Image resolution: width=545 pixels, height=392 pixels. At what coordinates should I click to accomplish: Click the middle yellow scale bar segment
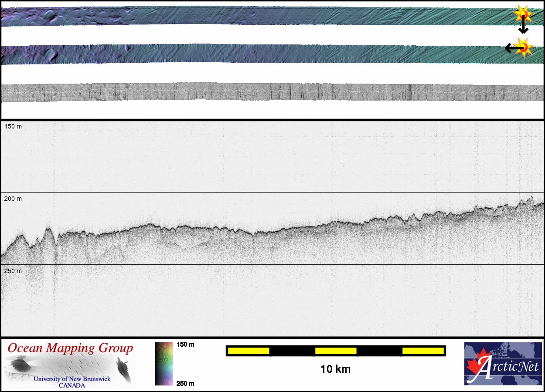tap(336, 351)
